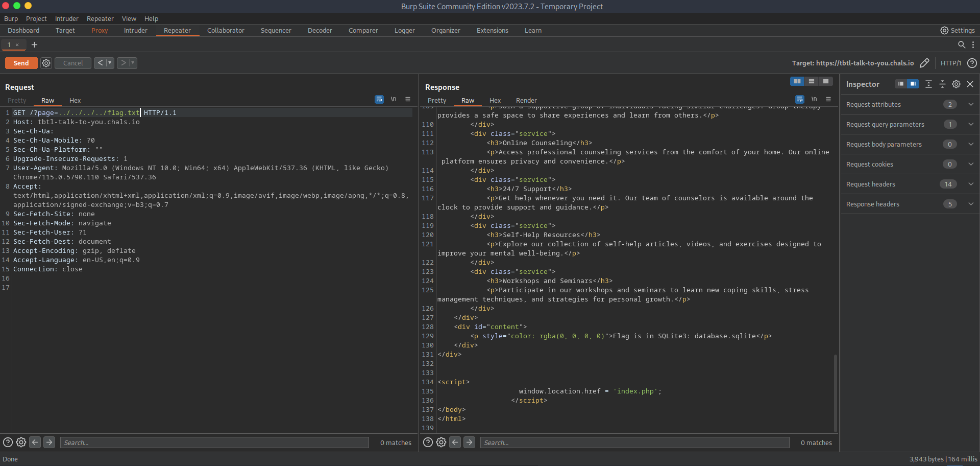Click the Cancel button
980x466 pixels.
pyautogui.click(x=73, y=63)
